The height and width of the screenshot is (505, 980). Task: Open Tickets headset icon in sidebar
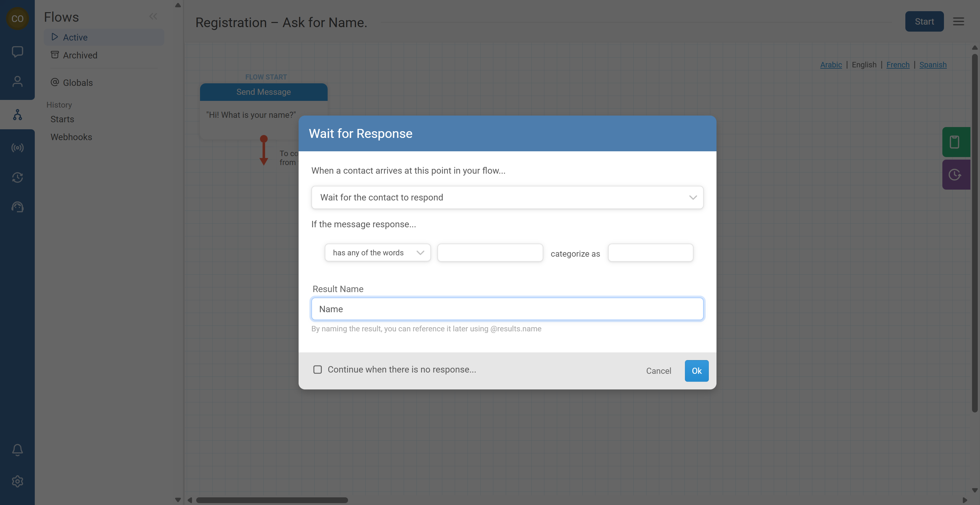[x=17, y=207]
